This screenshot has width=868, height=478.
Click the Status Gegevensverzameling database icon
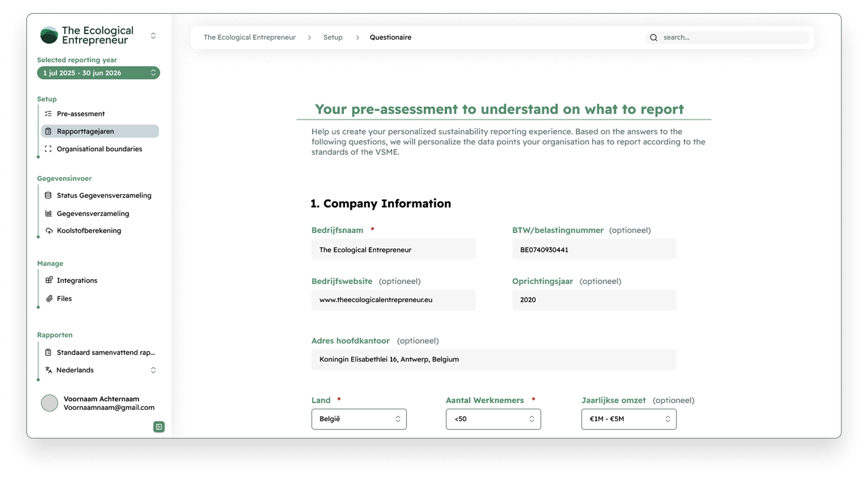click(x=48, y=195)
